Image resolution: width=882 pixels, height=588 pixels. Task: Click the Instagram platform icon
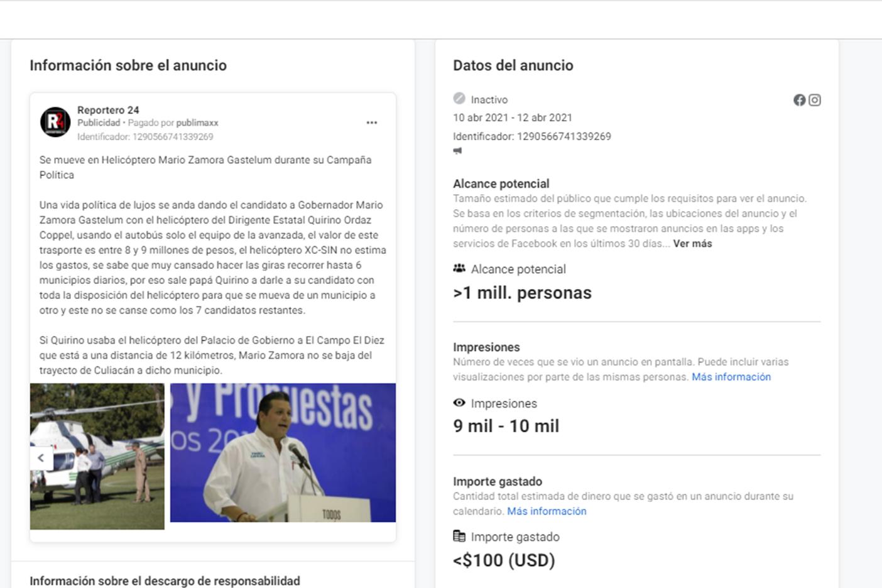pos(815,99)
